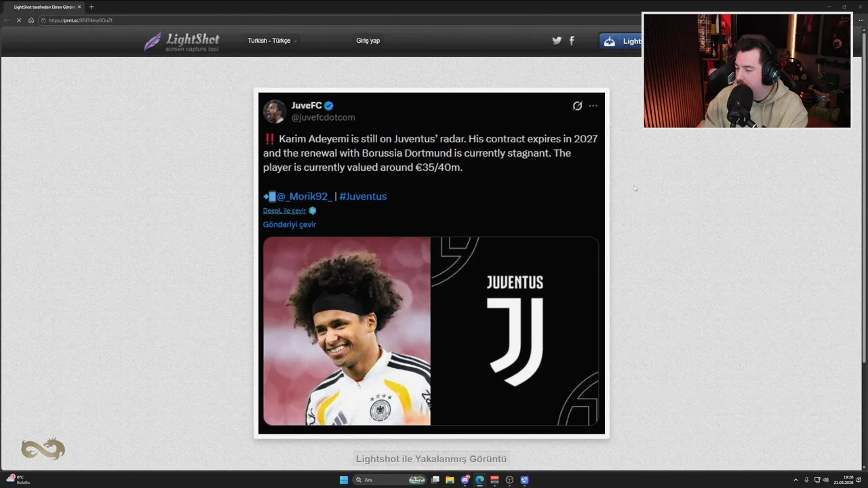Switch to Microsoft Edge on taskbar
The height and width of the screenshot is (488, 868).
(480, 480)
